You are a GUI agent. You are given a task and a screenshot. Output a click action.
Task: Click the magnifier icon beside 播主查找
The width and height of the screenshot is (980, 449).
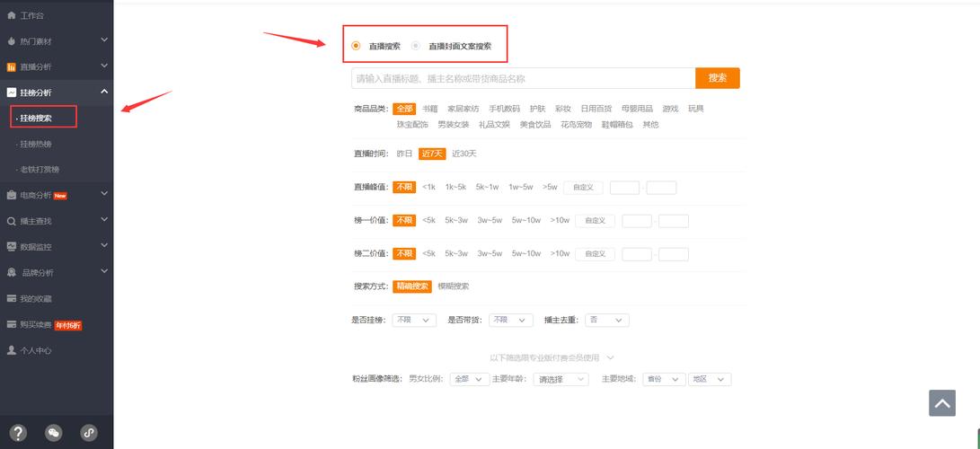point(12,221)
